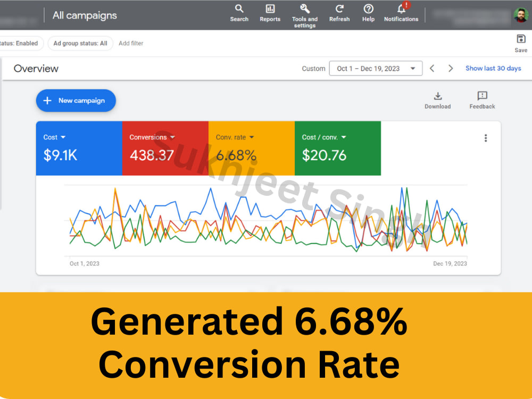Open Tools and settings wrench
The width and height of the screenshot is (532, 399).
pyautogui.click(x=305, y=16)
